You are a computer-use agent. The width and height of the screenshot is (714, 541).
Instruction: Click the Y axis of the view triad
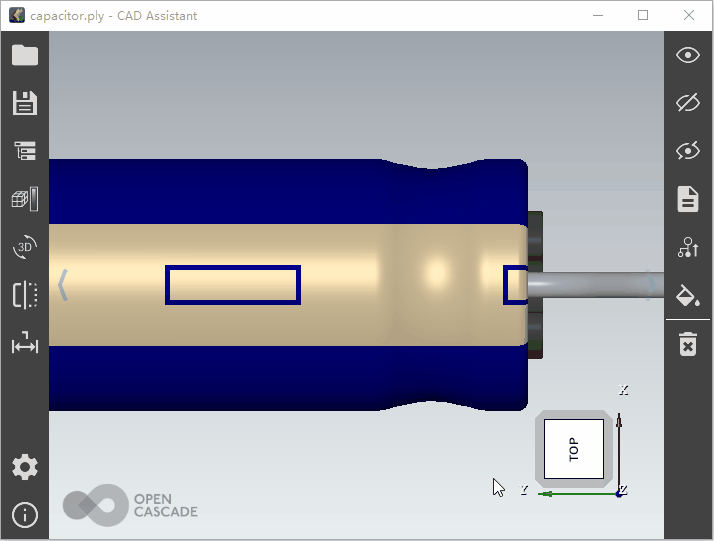(x=578, y=494)
